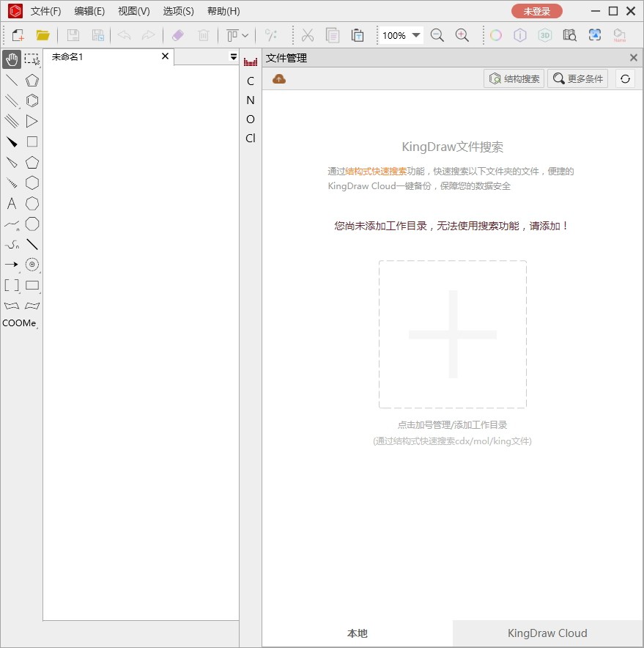Click the 更多条件 more conditions button
Screen dimensions: 644x648
577,78
